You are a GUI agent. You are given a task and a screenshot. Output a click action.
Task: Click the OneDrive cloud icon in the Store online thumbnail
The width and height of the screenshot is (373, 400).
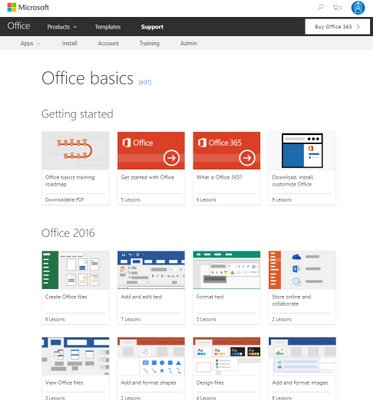point(296,257)
